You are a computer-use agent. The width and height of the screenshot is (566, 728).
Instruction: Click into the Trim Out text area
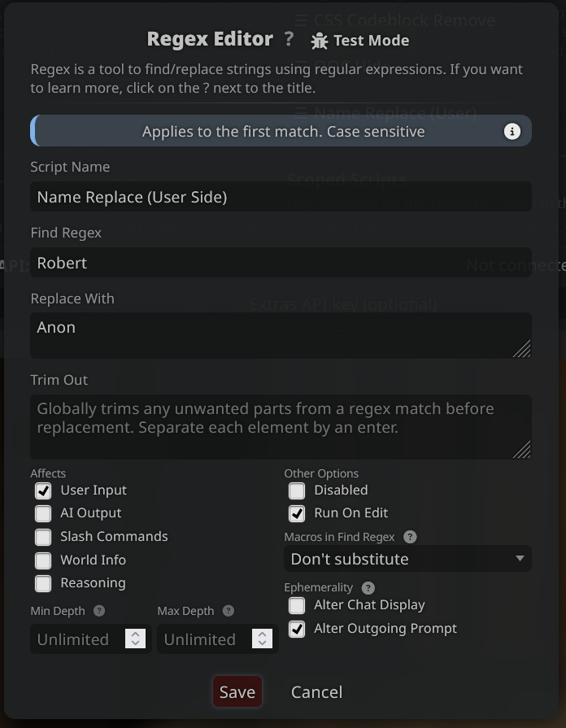281,427
